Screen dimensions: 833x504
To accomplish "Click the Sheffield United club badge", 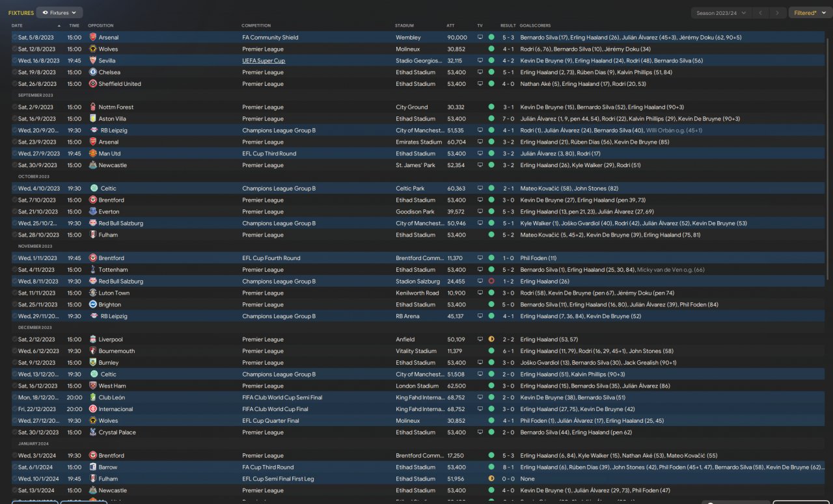I will pyautogui.click(x=93, y=84).
